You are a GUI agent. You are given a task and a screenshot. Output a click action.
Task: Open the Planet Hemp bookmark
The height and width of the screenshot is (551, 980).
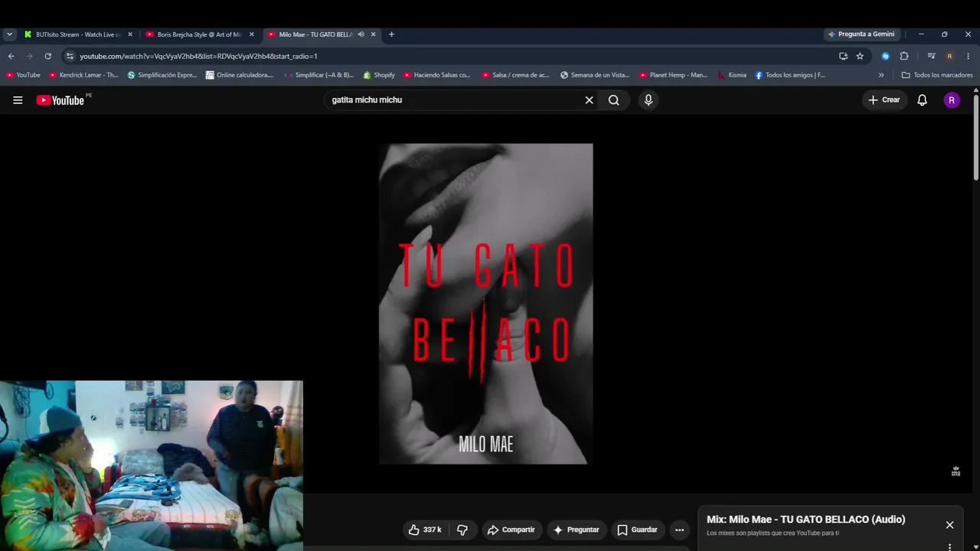(x=674, y=75)
